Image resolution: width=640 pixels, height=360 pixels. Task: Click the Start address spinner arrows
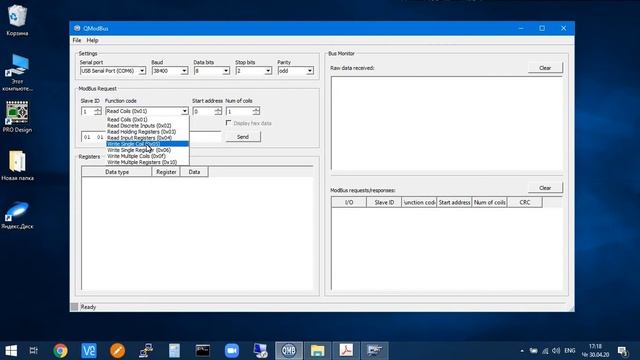(218, 111)
